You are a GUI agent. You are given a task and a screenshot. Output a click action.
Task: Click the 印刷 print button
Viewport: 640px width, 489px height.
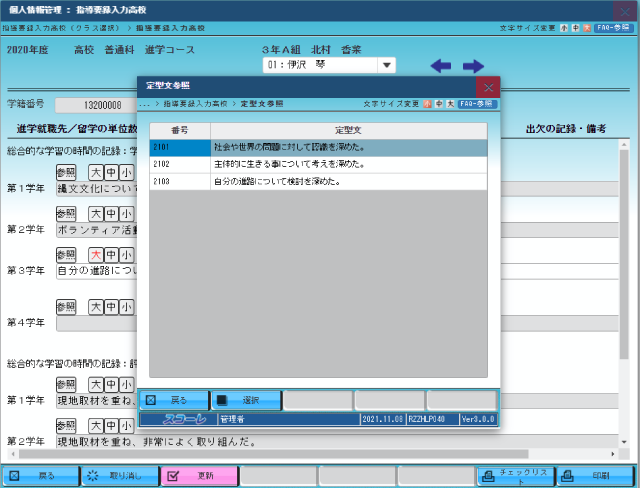[x=595, y=476]
